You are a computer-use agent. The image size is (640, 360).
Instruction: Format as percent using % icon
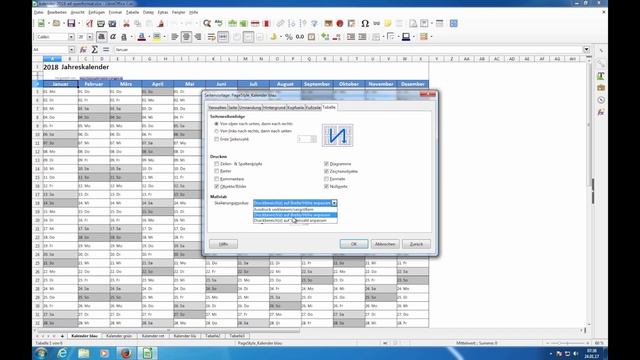pyautogui.click(x=289, y=37)
